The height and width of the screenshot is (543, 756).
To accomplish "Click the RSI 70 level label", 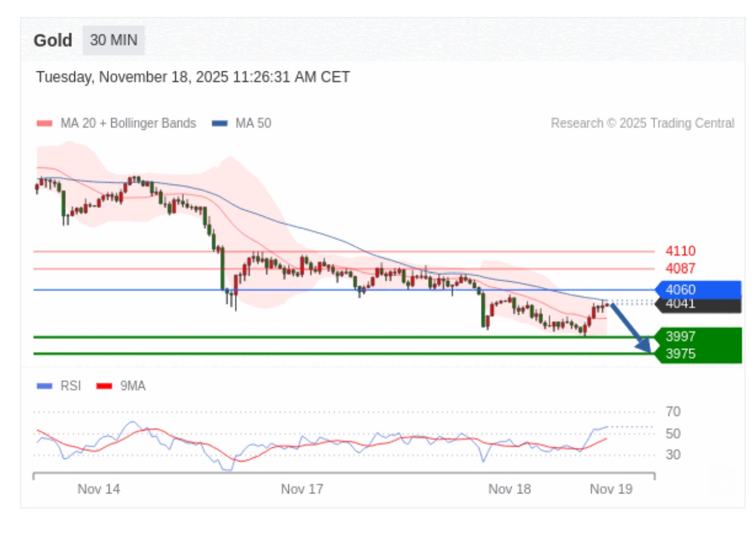I will (x=673, y=412).
